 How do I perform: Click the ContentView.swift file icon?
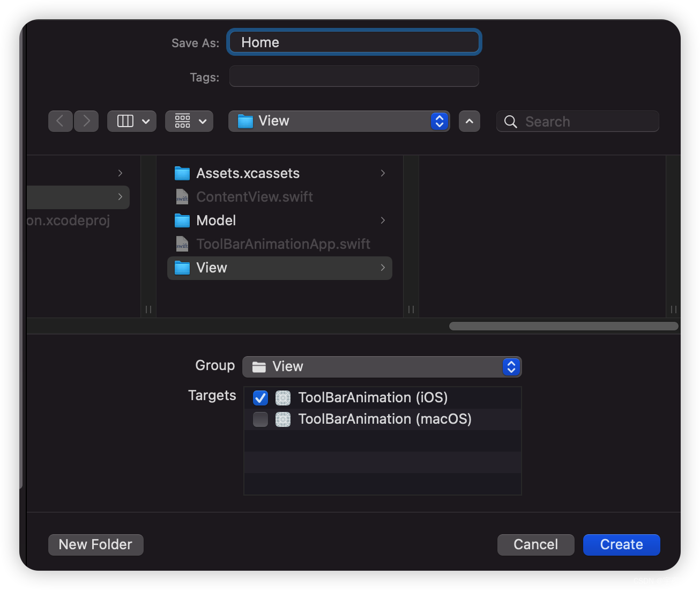pyautogui.click(x=182, y=197)
